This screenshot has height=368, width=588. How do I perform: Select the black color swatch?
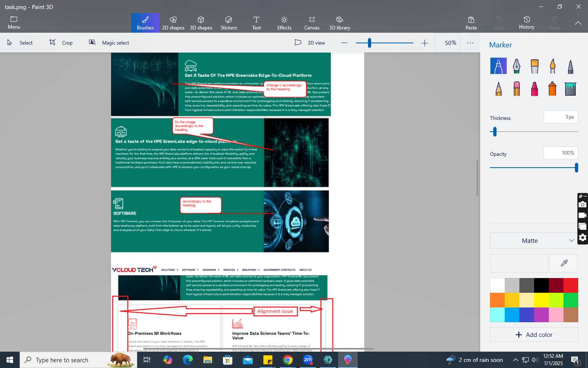[x=541, y=285]
